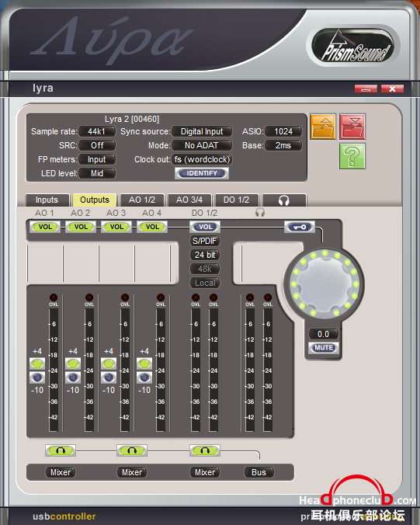The height and width of the screenshot is (525, 420).
Task: Open the green question mark help icon
Action: [352, 156]
